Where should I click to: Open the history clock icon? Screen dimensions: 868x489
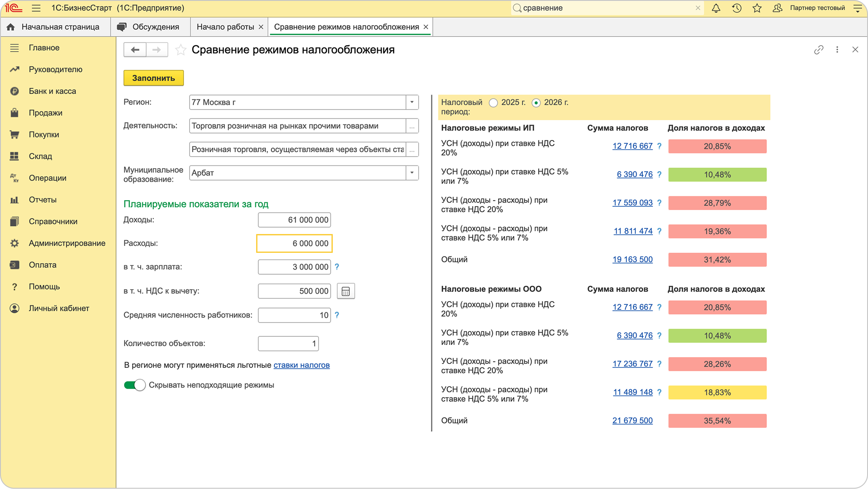pos(737,8)
